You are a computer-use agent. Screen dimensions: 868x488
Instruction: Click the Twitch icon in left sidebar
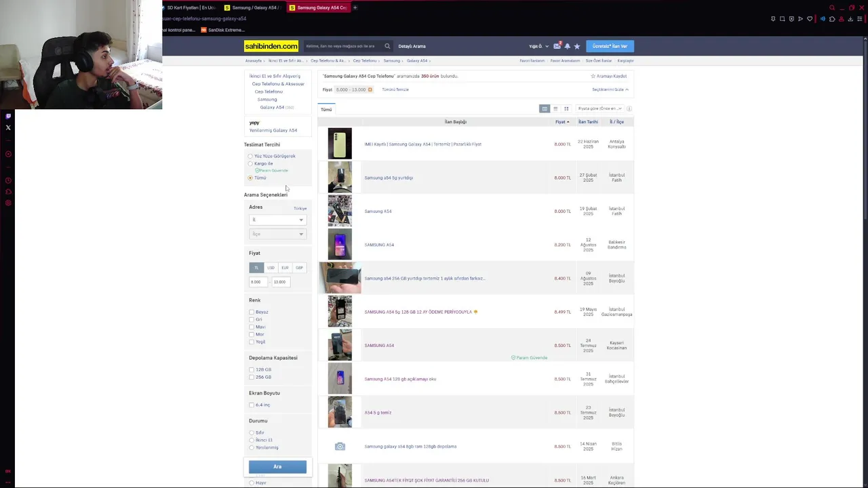coord(8,116)
